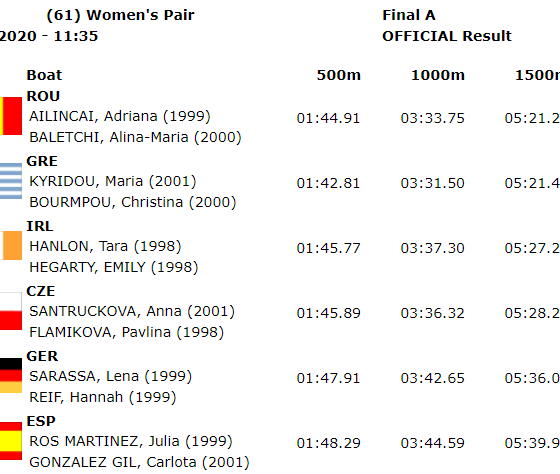The height and width of the screenshot is (474, 560).
Task: Click the Greece flag icon
Action: (11, 181)
